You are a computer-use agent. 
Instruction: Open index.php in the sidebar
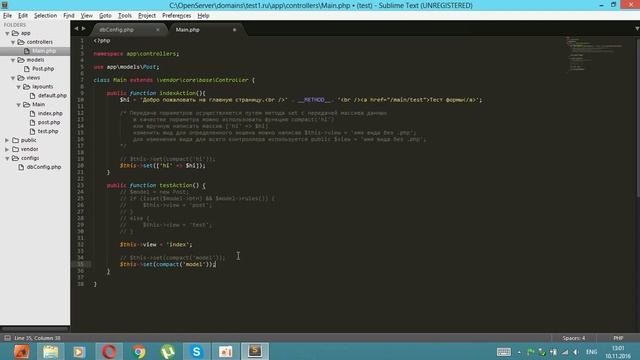pos(50,113)
